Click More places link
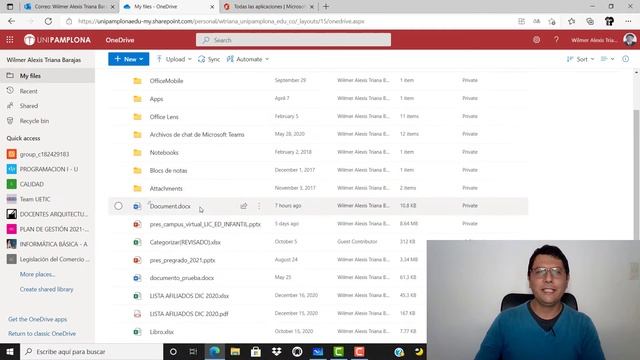 (x=37, y=274)
